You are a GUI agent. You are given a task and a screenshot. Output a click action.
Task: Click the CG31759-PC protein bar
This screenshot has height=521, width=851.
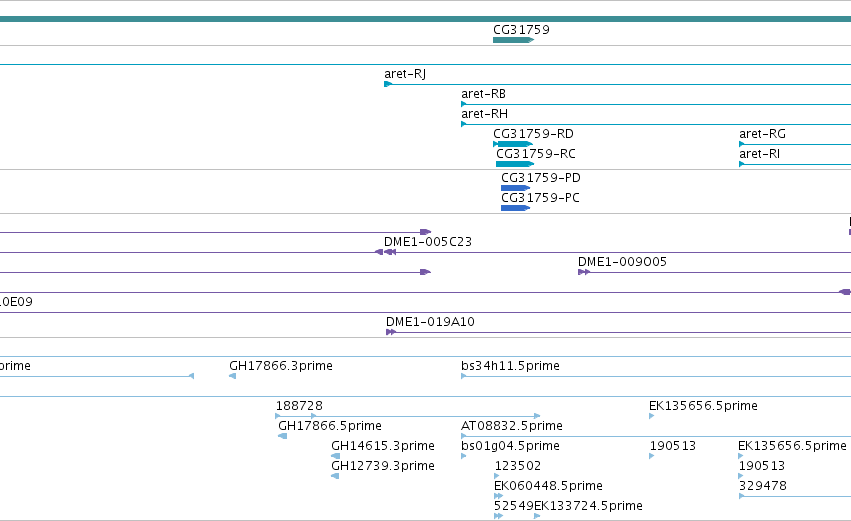516,208
